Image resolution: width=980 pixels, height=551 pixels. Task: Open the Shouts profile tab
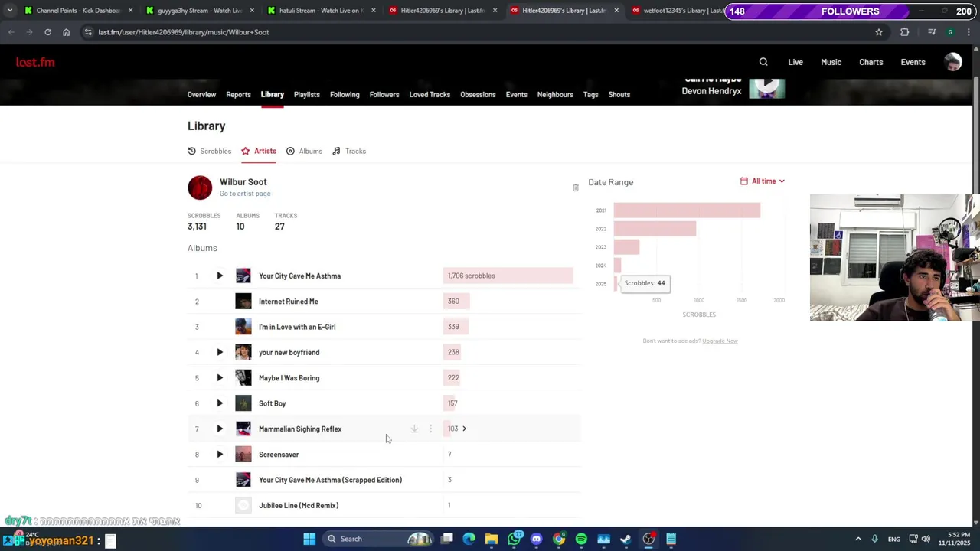tap(619, 94)
